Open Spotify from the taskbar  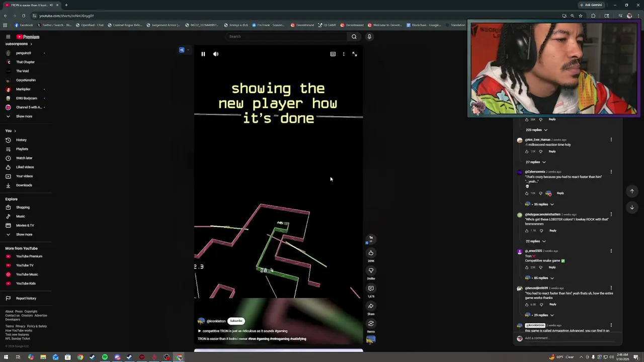[x=105, y=357]
